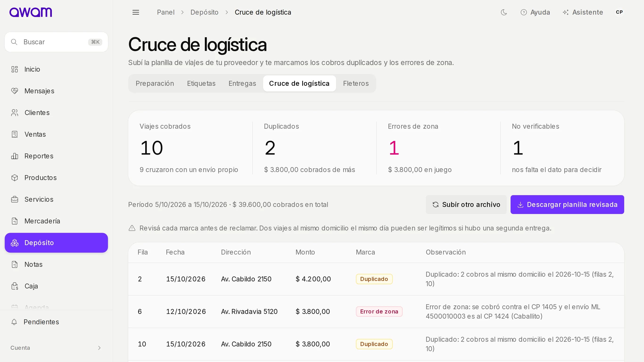
Task: Click Duplicado badge in row 10
Action: pos(374,344)
